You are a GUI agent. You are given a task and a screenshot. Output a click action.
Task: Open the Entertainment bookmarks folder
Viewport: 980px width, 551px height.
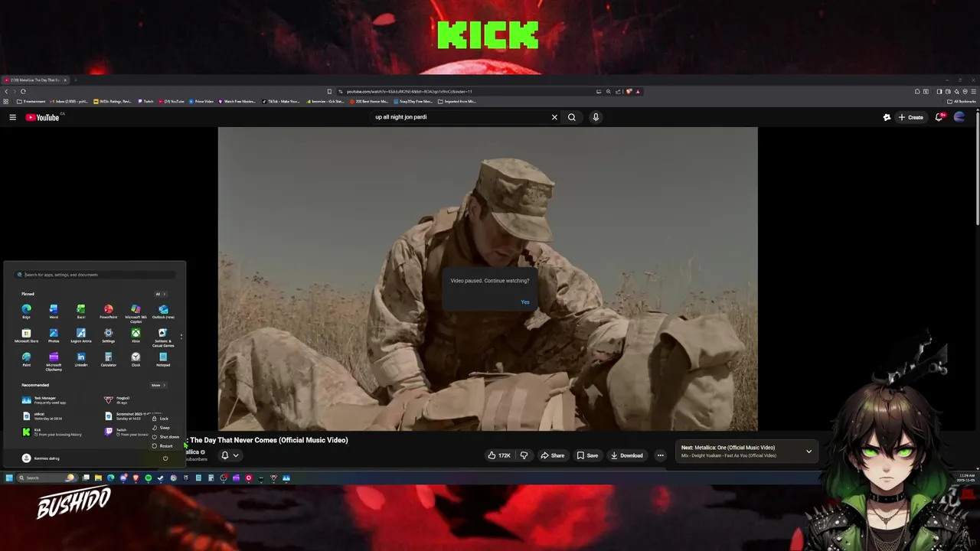(x=31, y=101)
